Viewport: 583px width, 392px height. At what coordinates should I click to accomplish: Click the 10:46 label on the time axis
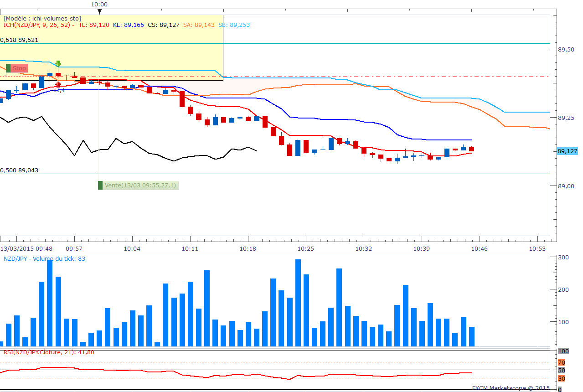click(x=480, y=248)
